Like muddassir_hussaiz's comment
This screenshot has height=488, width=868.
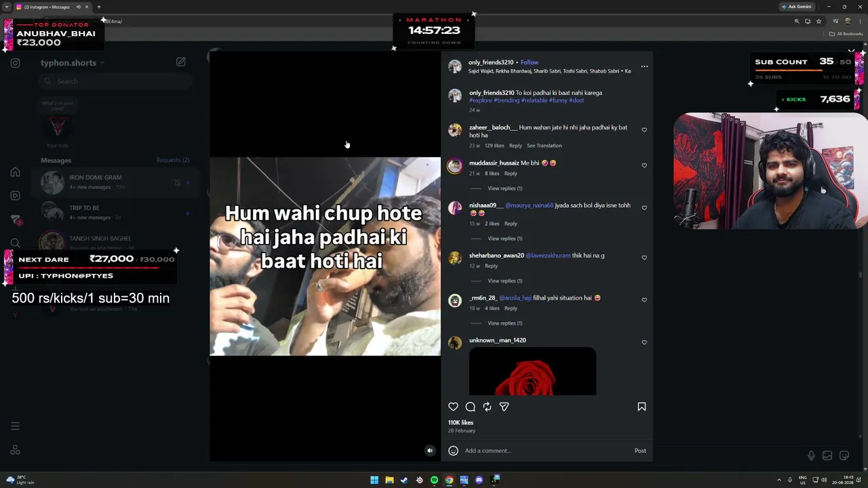tap(644, 165)
